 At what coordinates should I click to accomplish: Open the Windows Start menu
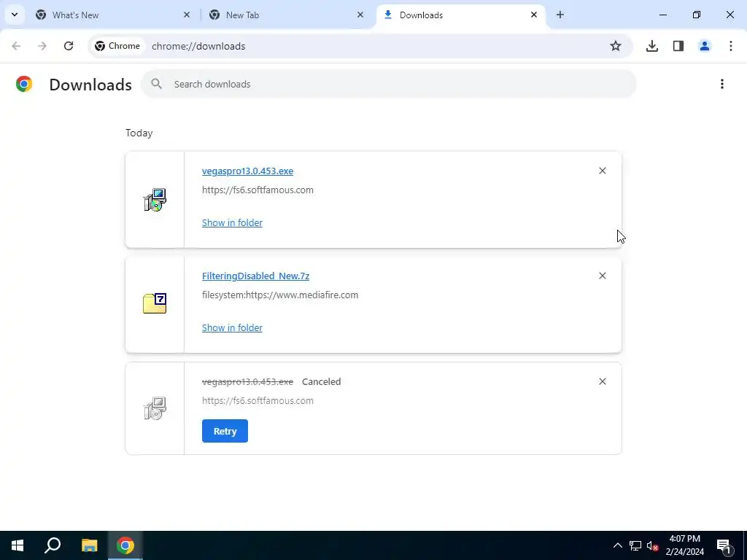[18, 545]
